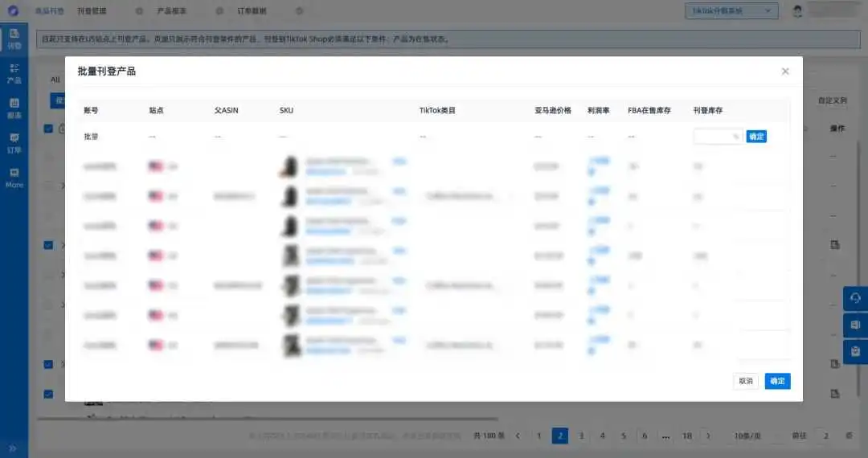Click 取消 to cancel the dialog
Viewport: 868px width, 458px height.
[746, 381]
